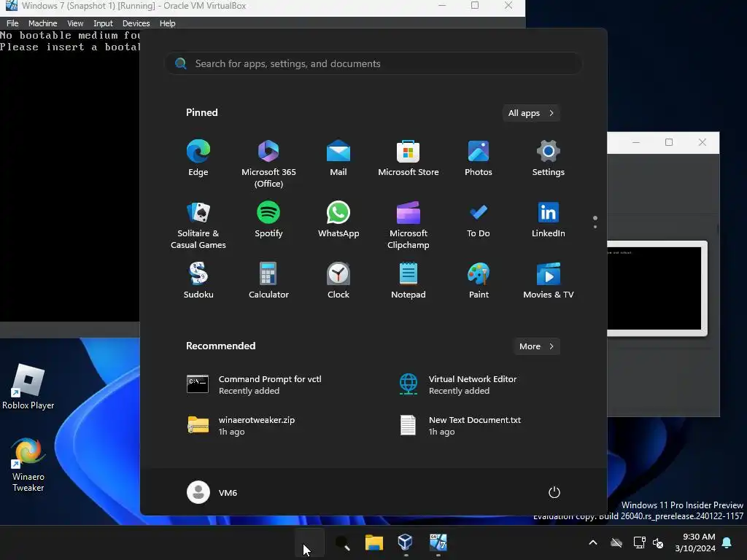Open Settings from pinned apps
Image resolution: width=747 pixels, height=560 pixels.
549,158
